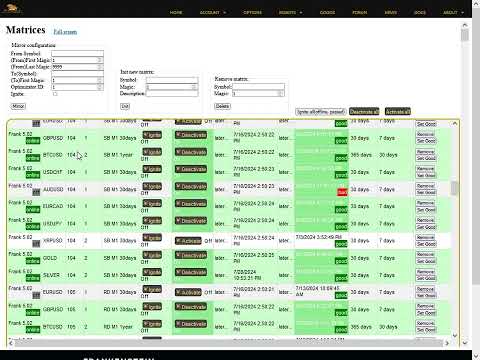Open the DOCS navigation item
This screenshot has width=480, height=360.
(x=420, y=12)
